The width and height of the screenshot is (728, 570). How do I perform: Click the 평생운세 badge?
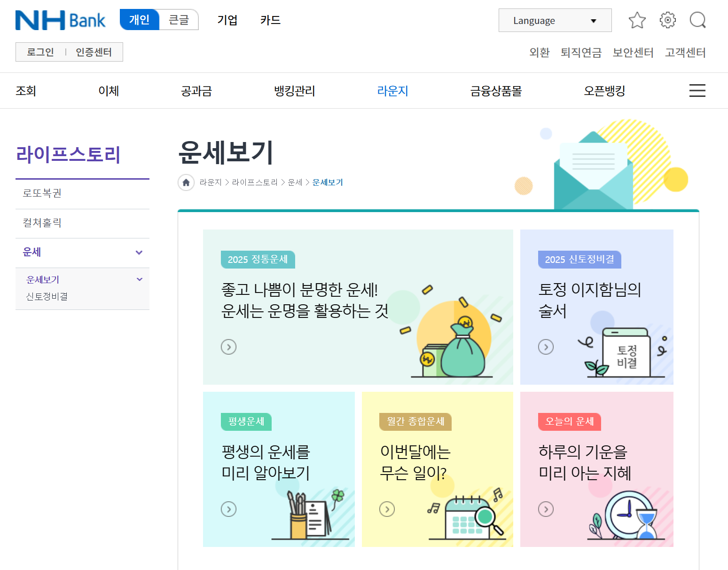246,422
